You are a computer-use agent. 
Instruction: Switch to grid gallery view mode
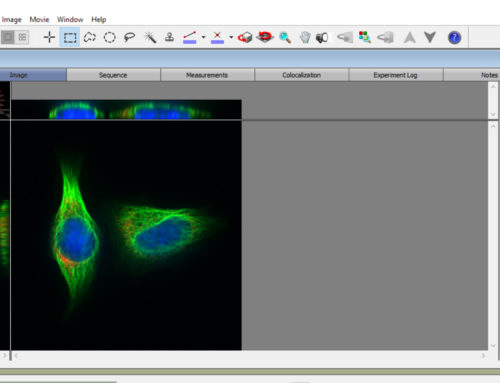(x=22, y=37)
